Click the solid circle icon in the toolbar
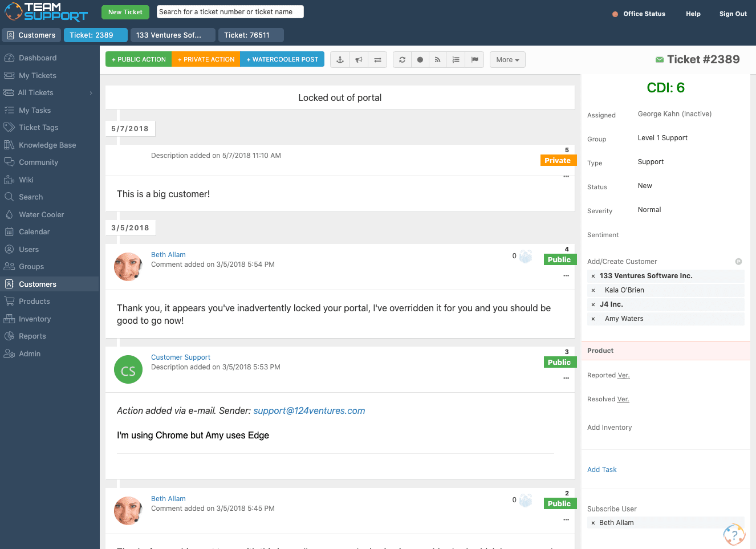This screenshot has height=549, width=756. tap(420, 59)
